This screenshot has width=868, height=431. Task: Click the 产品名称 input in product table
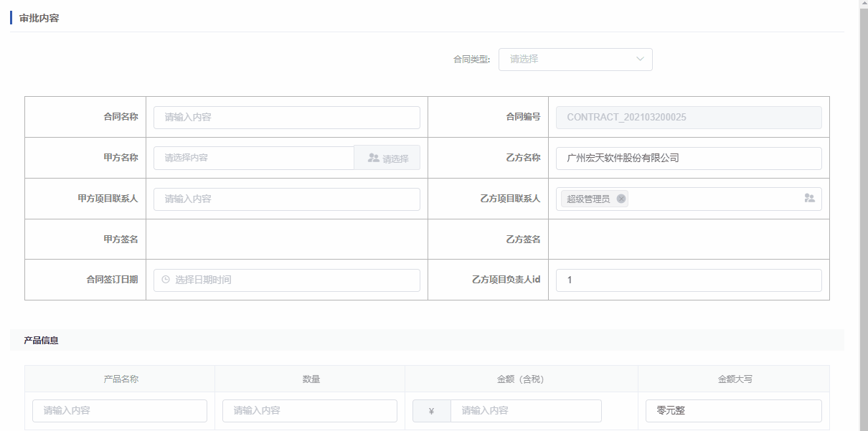(119, 411)
